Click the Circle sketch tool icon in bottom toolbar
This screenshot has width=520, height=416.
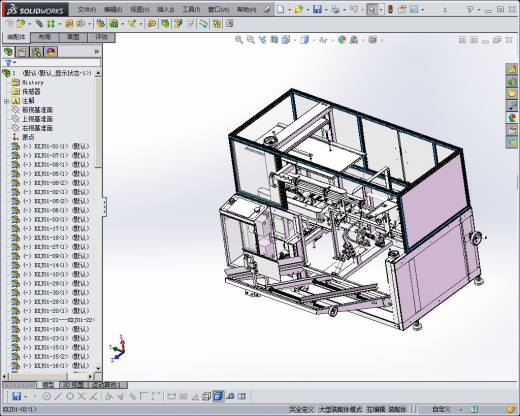tap(47, 396)
